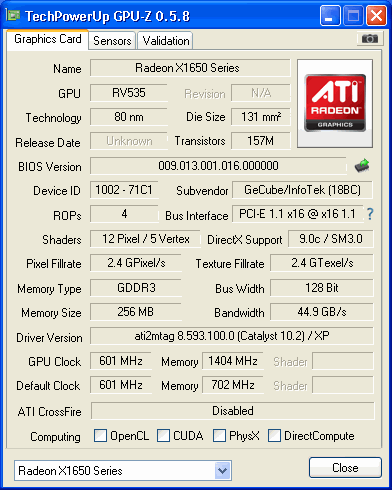The image size is (392, 490).
Task: Expand the Radeon X1650 Series device dropdown arrow
Action: click(222, 470)
